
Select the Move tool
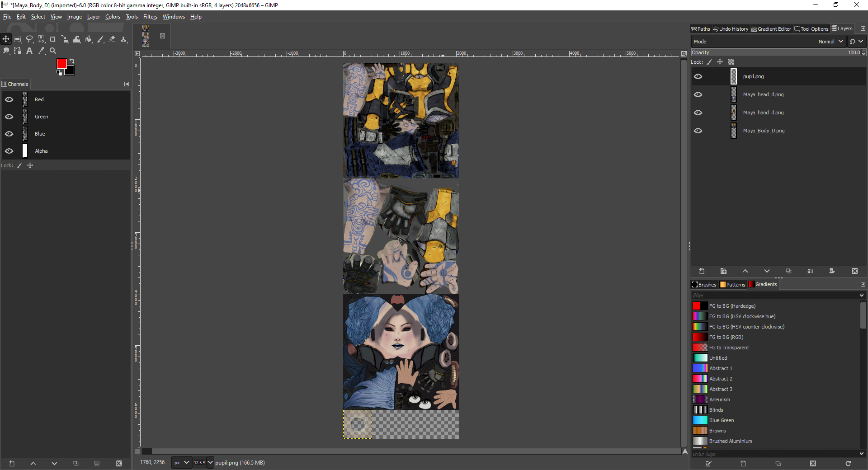pyautogui.click(x=6, y=39)
